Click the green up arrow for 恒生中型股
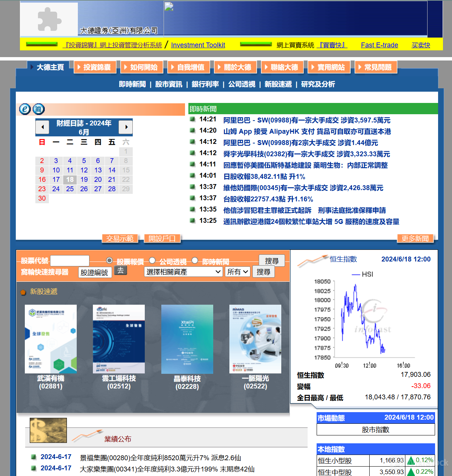The image size is (452, 476). point(411,472)
